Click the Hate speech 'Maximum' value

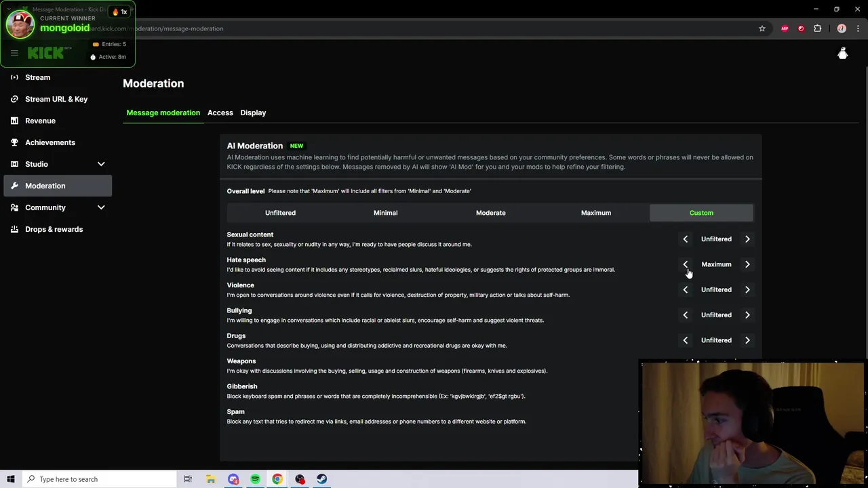(716, 264)
